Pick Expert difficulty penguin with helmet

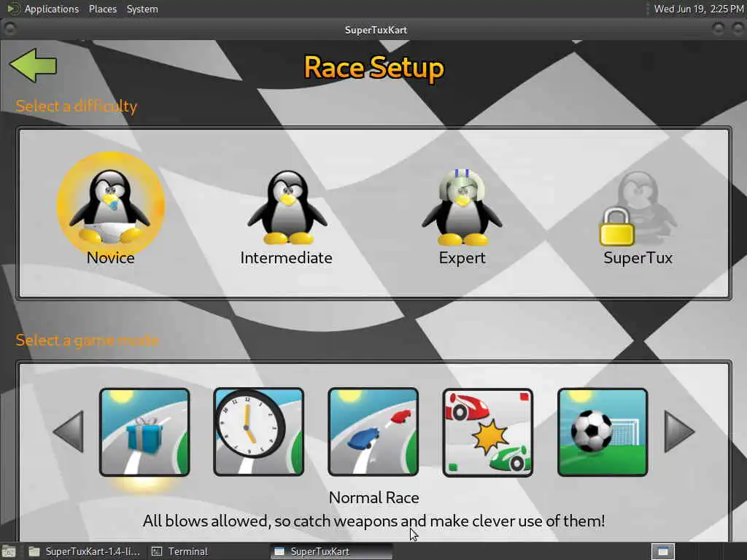[x=462, y=207]
